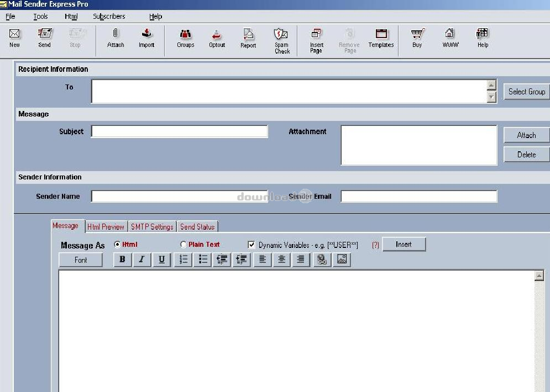Click the up arrow of To field scrollbar
This screenshot has width=550, height=392.
tap(492, 85)
